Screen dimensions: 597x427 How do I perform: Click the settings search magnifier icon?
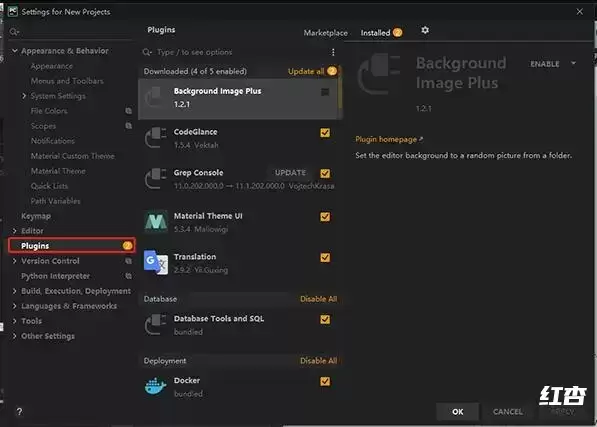14,32
